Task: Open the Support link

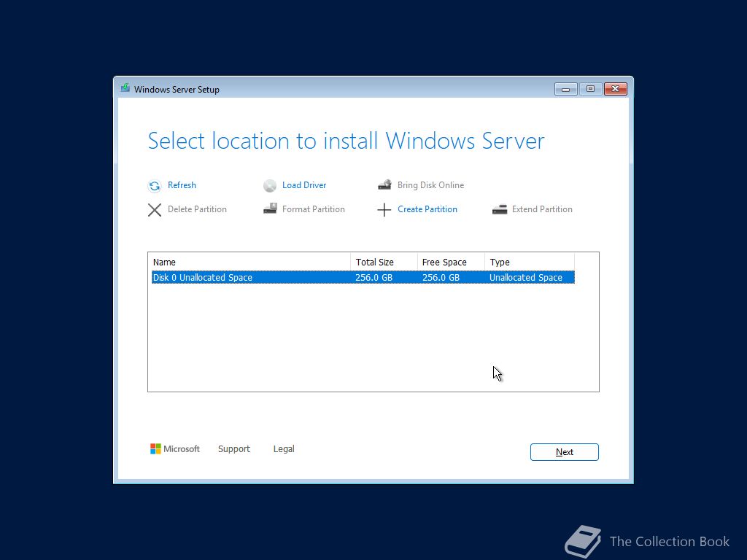Action: (234, 449)
